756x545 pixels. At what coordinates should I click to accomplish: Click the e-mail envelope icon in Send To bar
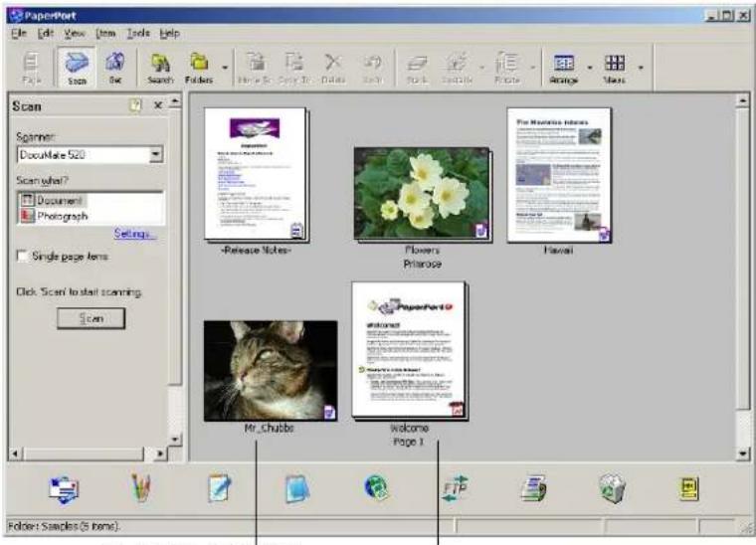pyautogui.click(x=64, y=489)
